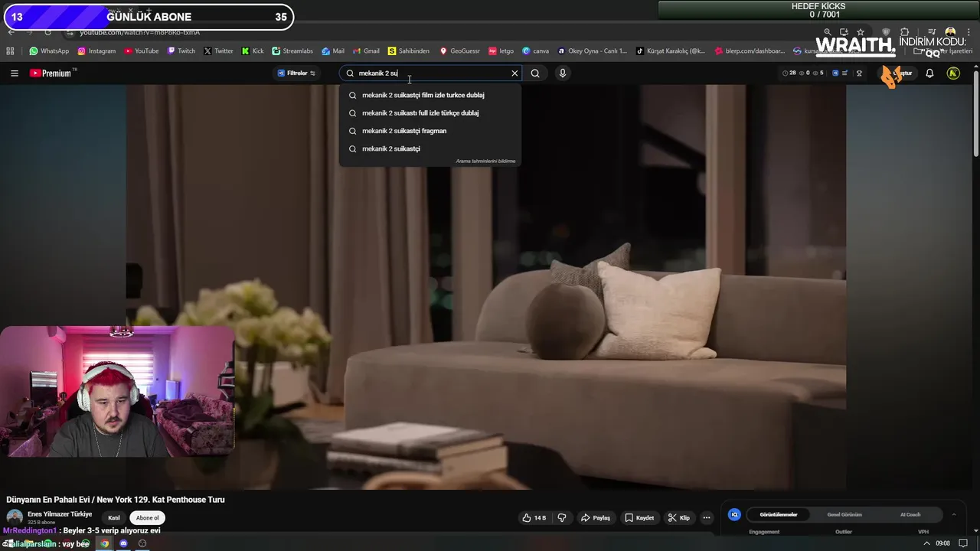
Task: Switch to Genel Görünüm tab
Action: click(844, 515)
